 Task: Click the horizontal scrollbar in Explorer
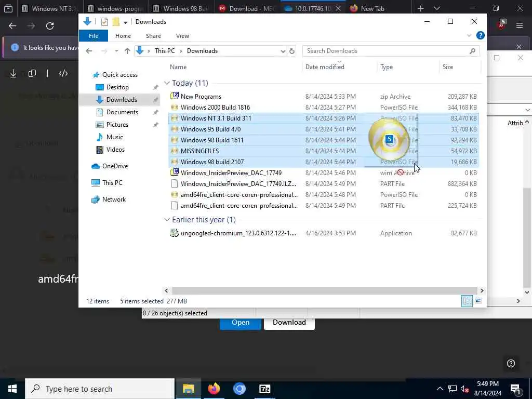coord(324,291)
